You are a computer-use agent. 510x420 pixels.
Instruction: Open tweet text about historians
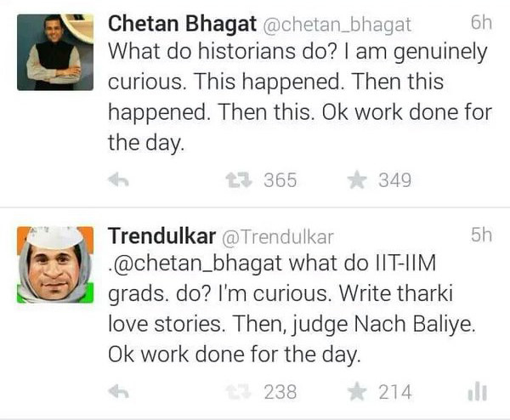(300, 97)
